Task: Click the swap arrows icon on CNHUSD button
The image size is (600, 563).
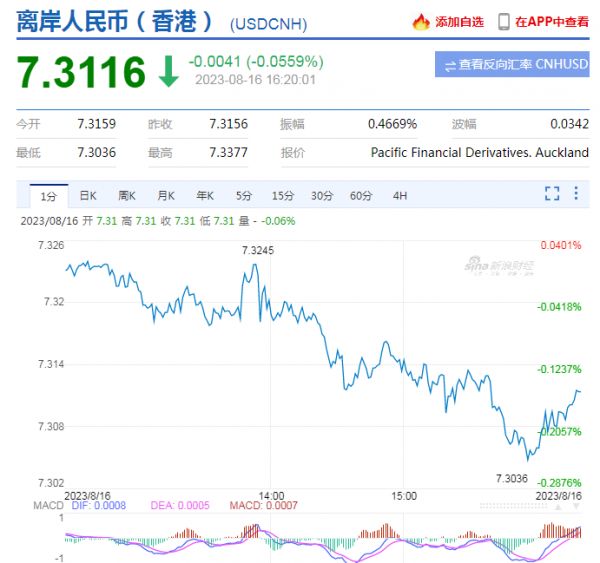Action: coord(451,65)
